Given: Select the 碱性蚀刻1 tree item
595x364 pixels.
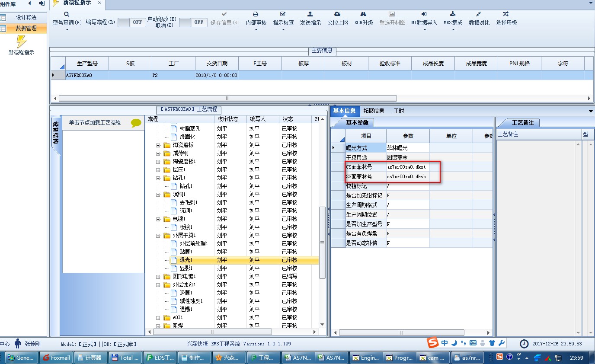Looking at the screenshot, I should pyautogui.click(x=191, y=301).
